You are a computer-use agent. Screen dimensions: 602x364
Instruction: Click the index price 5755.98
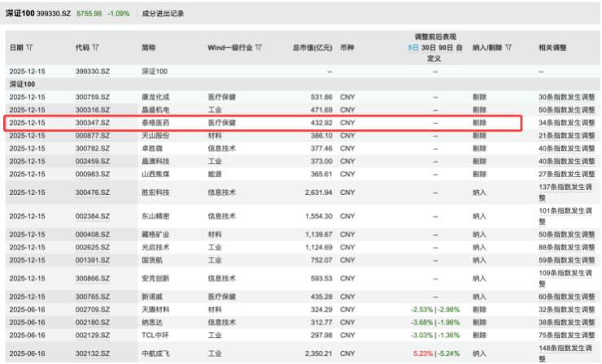point(89,14)
